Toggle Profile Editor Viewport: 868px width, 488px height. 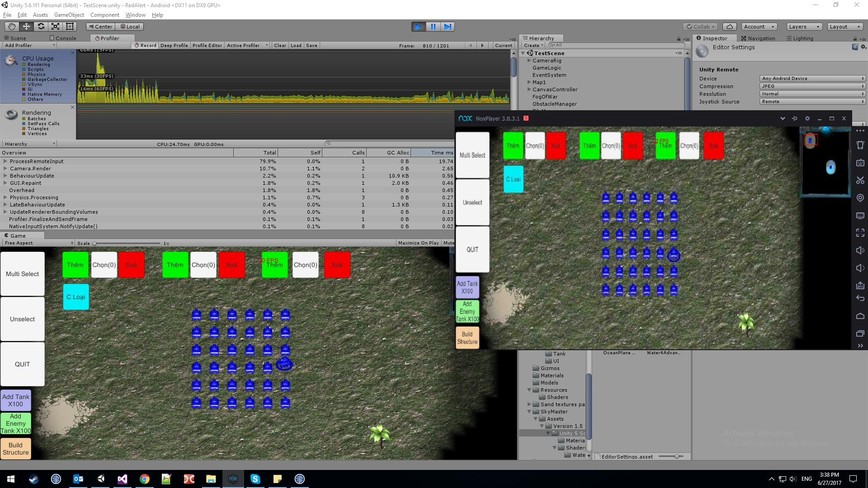207,46
